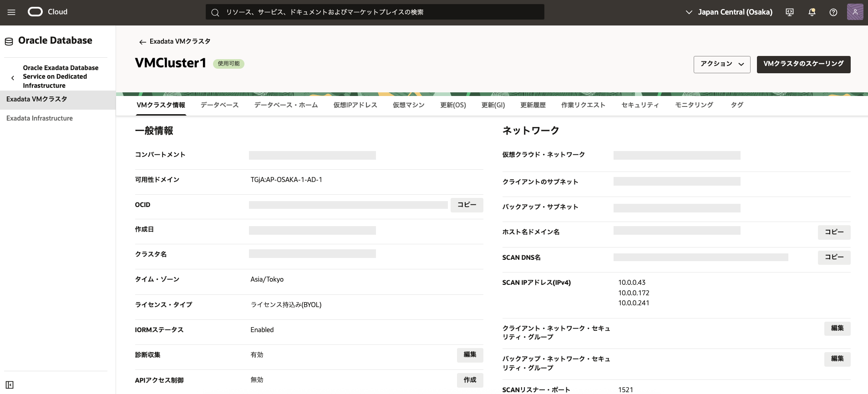
Task: Open the help question mark icon
Action: pyautogui.click(x=833, y=12)
